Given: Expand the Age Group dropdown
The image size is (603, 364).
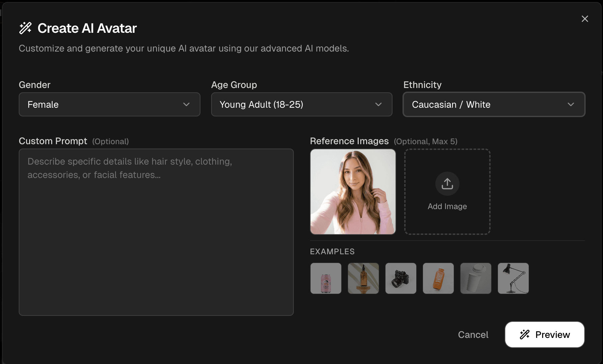Looking at the screenshot, I should 301,104.
